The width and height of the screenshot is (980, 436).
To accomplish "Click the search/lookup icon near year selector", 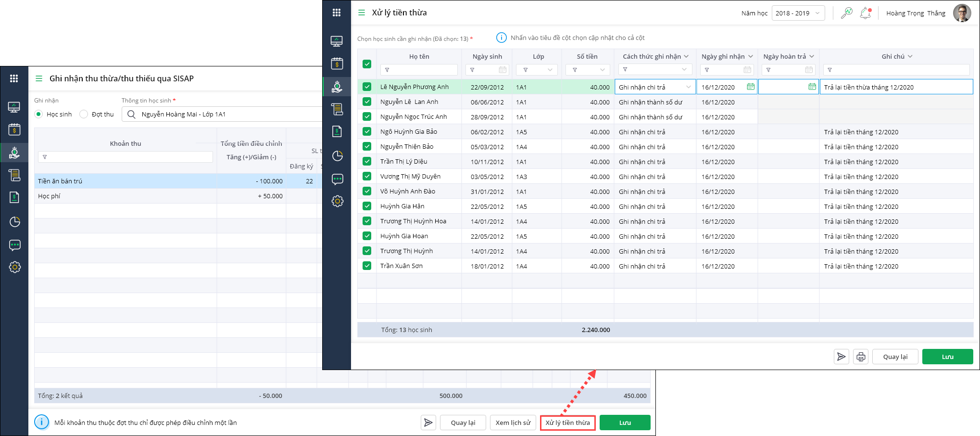I will tap(846, 13).
